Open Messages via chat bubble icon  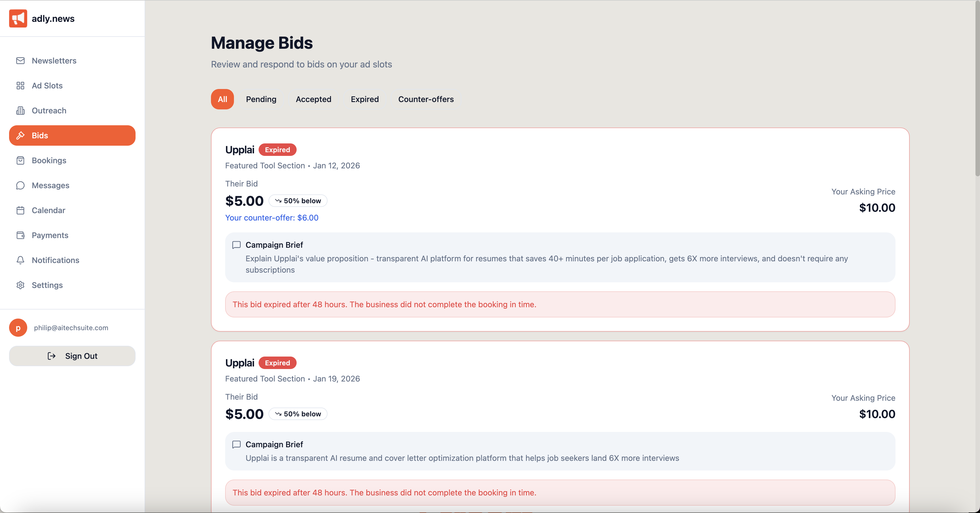click(x=20, y=186)
